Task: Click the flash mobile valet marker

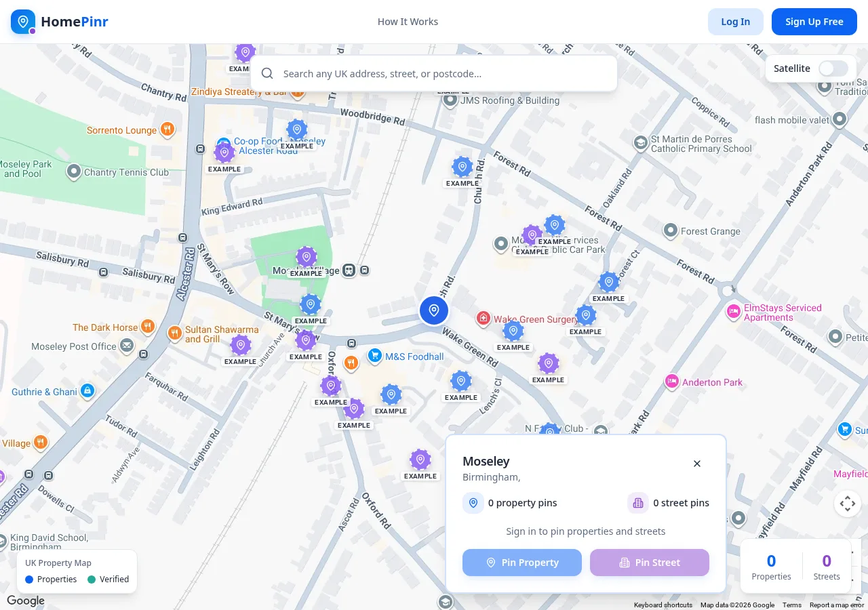Action: point(840,119)
